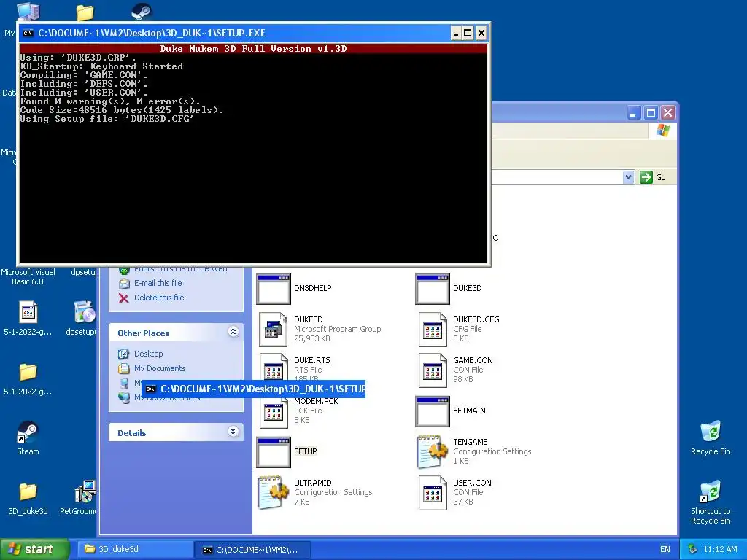Expand the Details panel
This screenshot has height=560, width=747.
tap(233, 432)
